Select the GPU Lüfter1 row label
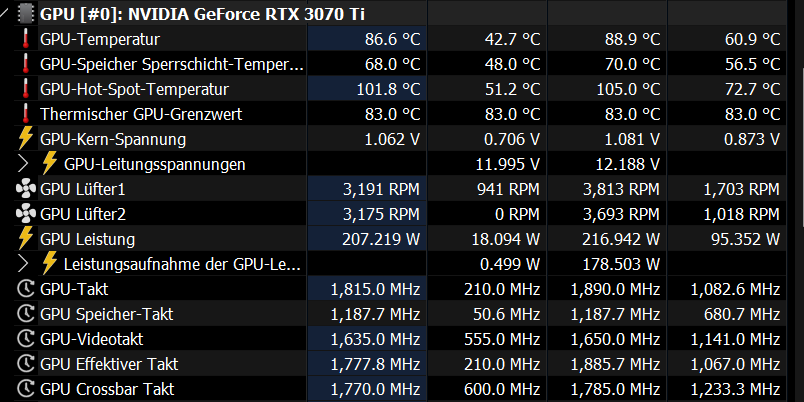804x402 pixels. (x=83, y=190)
